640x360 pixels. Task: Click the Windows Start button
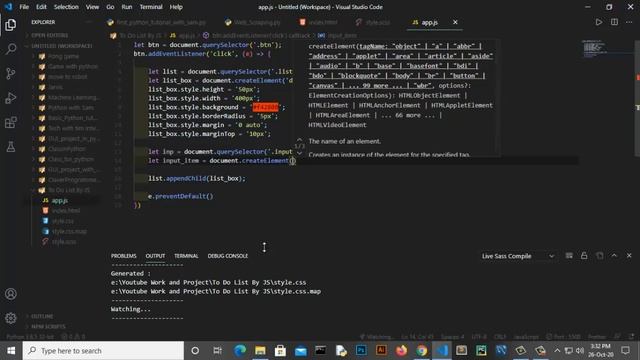pyautogui.click(x=11, y=350)
